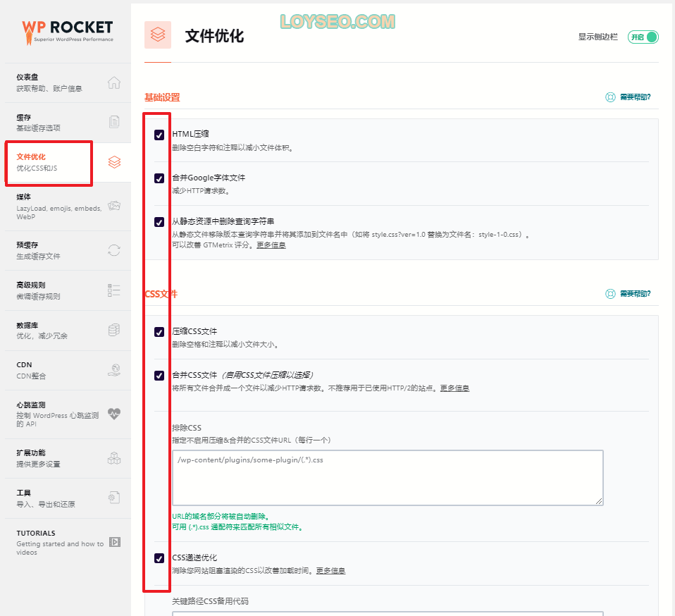Uncheck the CSS递送优化 checkbox

pos(159,559)
